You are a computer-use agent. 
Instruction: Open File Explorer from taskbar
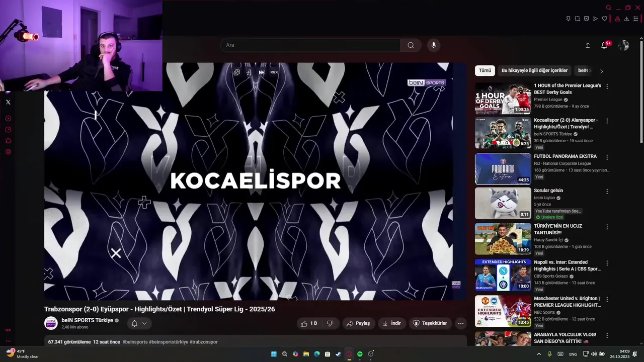pyautogui.click(x=306, y=354)
